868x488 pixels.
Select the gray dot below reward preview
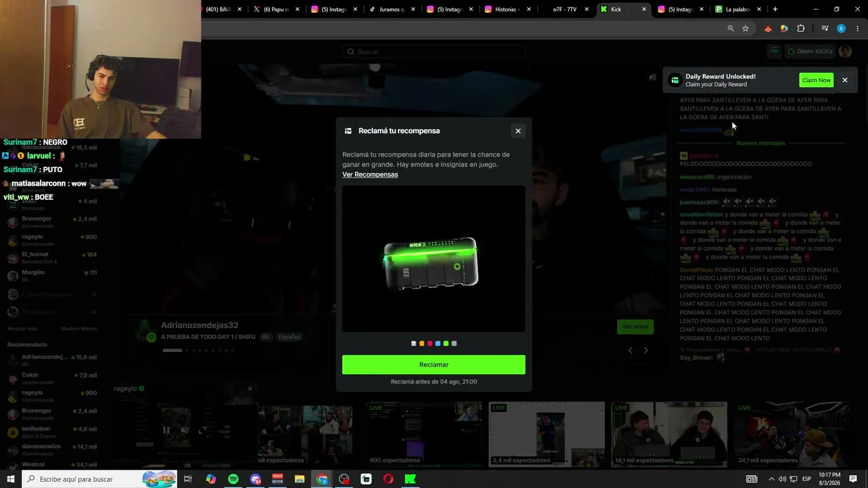point(454,344)
